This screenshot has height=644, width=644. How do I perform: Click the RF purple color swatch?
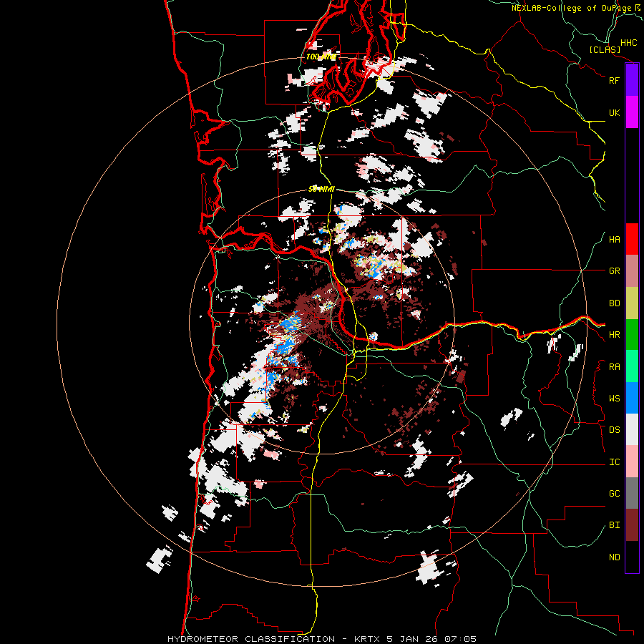632,80
